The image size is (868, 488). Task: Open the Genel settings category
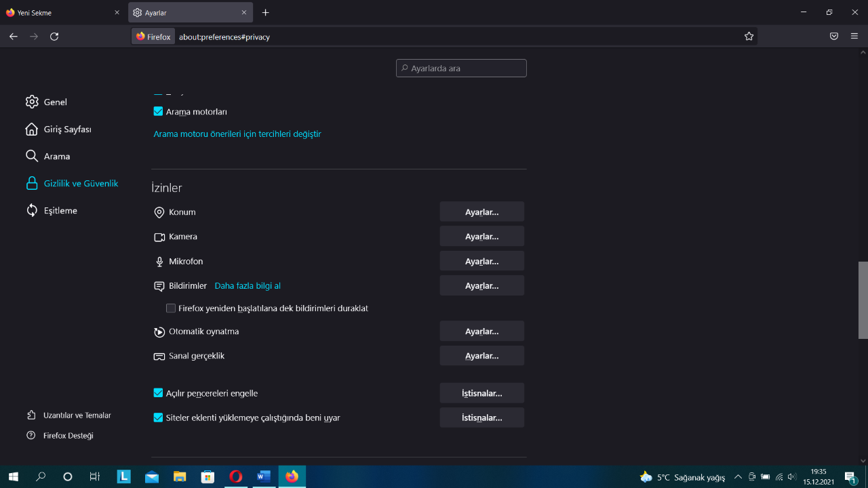click(x=46, y=102)
